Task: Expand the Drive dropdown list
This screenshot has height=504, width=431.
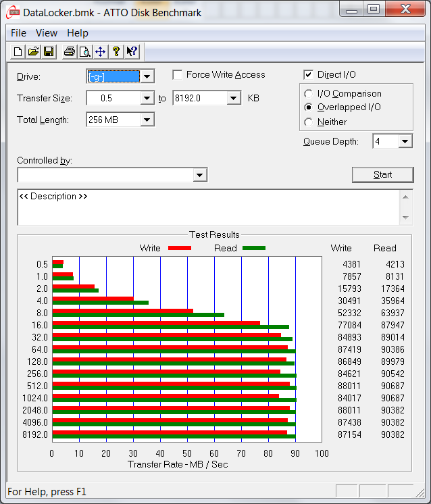Action: pos(147,76)
